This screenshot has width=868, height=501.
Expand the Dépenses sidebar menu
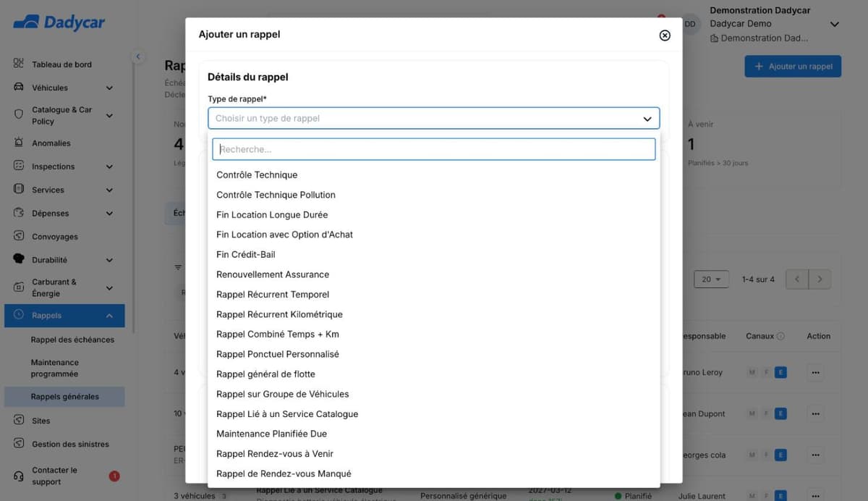(x=109, y=214)
